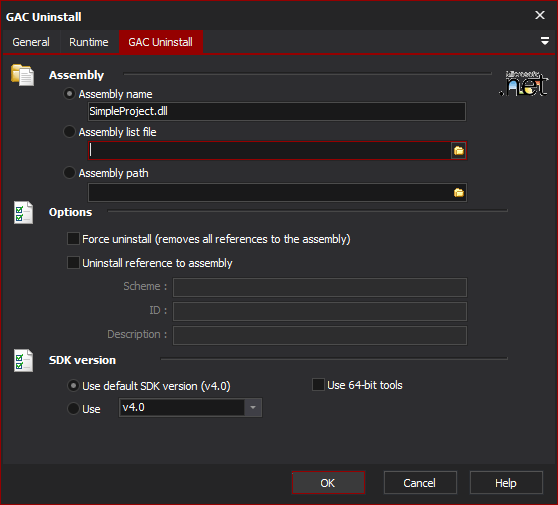Select the Assembly list file radio option
This screenshot has height=505, width=558.
coord(69,132)
